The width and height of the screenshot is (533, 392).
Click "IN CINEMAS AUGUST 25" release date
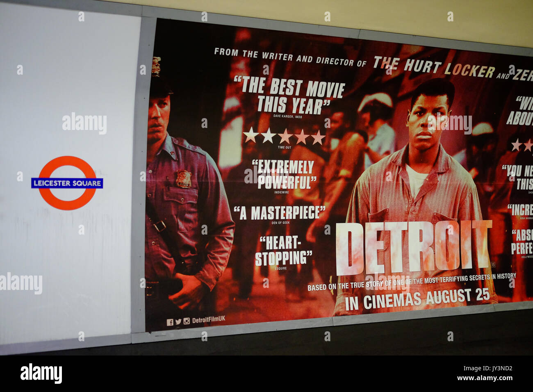click(x=417, y=299)
